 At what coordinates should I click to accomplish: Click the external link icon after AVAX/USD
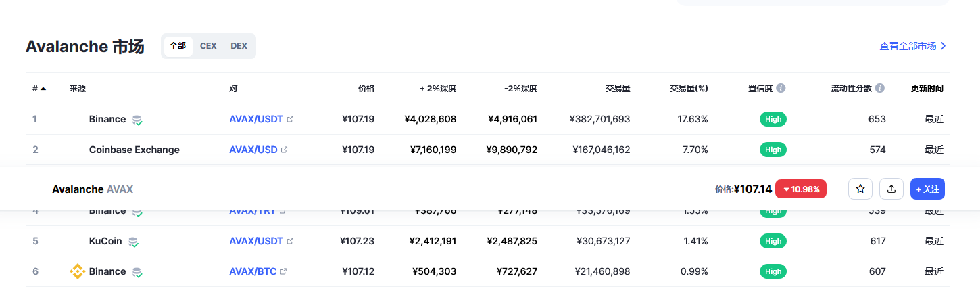point(285,150)
